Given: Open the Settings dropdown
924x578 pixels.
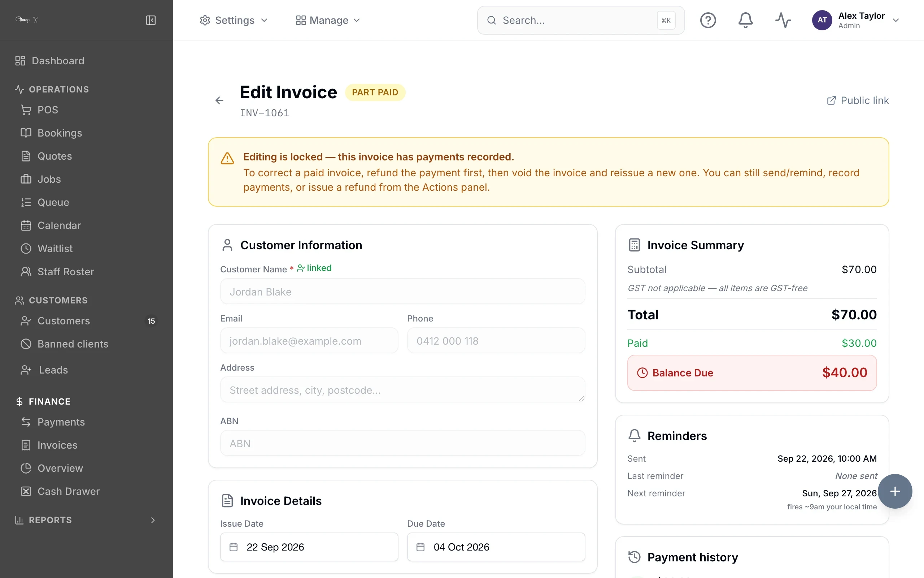Looking at the screenshot, I should 234,20.
